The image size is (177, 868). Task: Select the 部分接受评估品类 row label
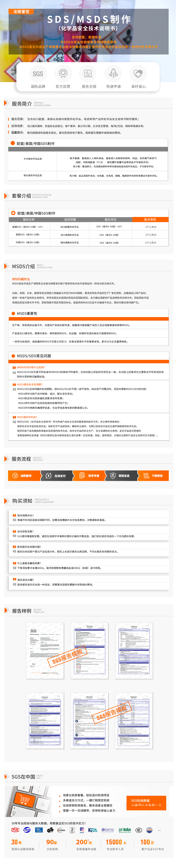(x=33, y=175)
